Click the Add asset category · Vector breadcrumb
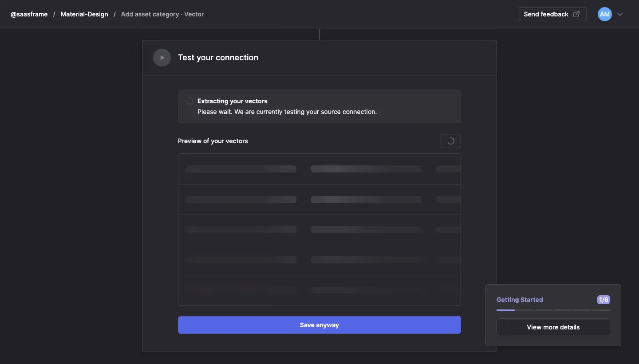 pyautogui.click(x=162, y=14)
